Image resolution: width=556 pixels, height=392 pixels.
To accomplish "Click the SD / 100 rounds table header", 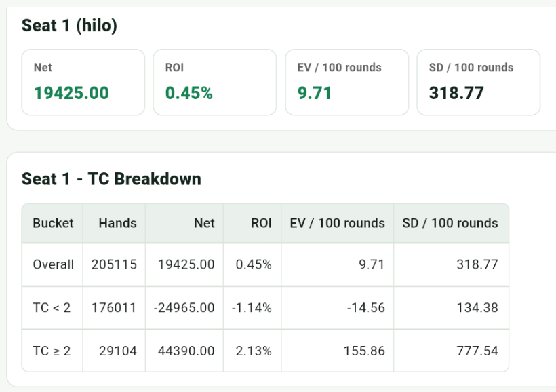I will coord(451,223).
